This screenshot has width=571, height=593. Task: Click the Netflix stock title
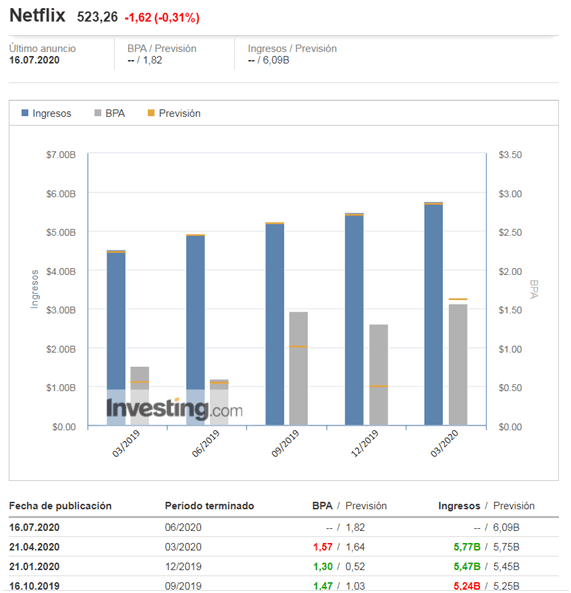[x=37, y=16]
